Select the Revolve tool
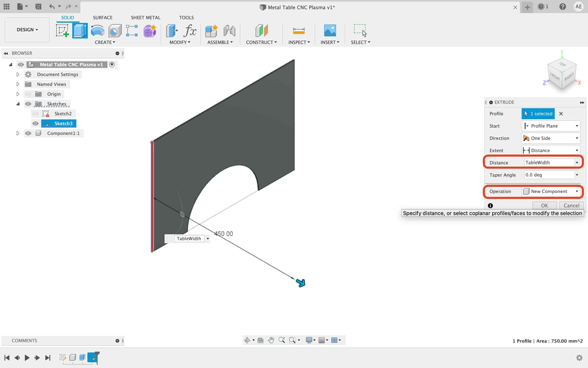 pos(97,31)
